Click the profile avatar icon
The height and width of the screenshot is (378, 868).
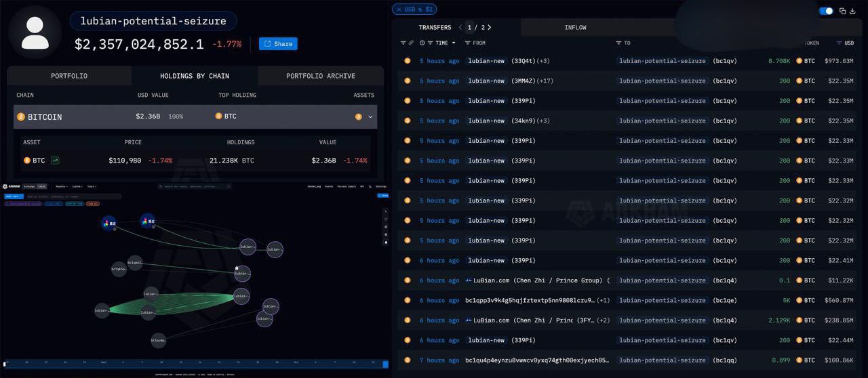35,32
